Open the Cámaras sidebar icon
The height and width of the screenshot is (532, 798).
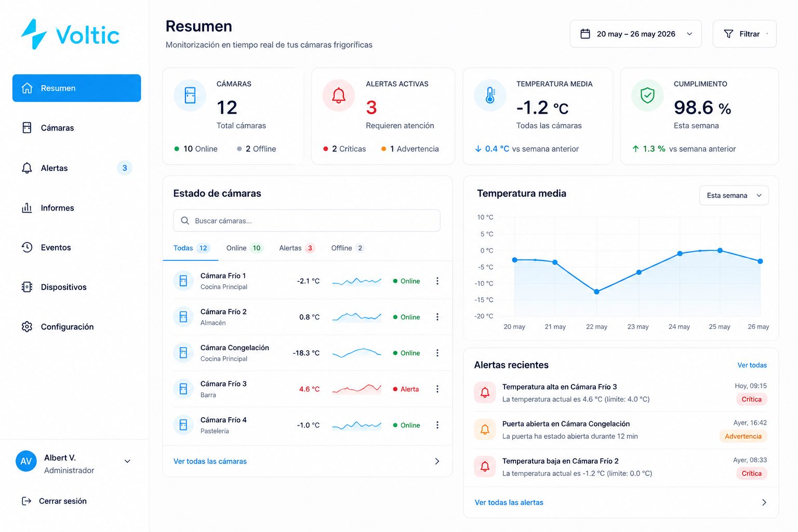[x=27, y=128]
